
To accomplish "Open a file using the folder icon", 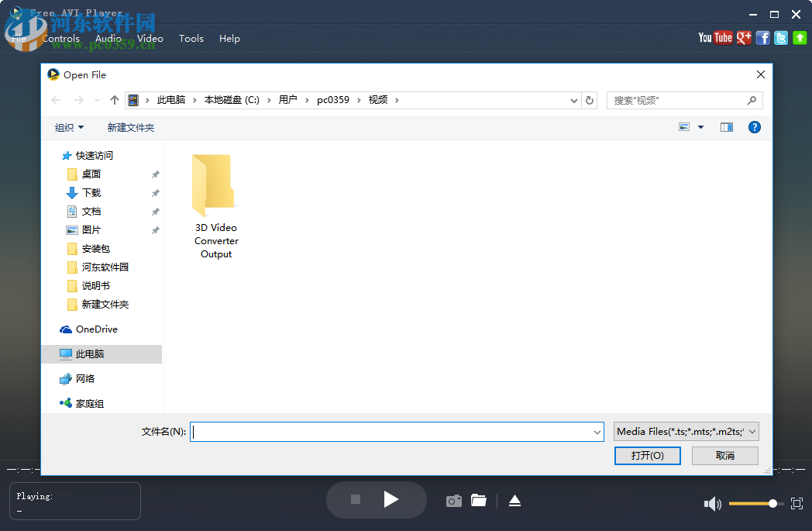I will pyautogui.click(x=479, y=500).
